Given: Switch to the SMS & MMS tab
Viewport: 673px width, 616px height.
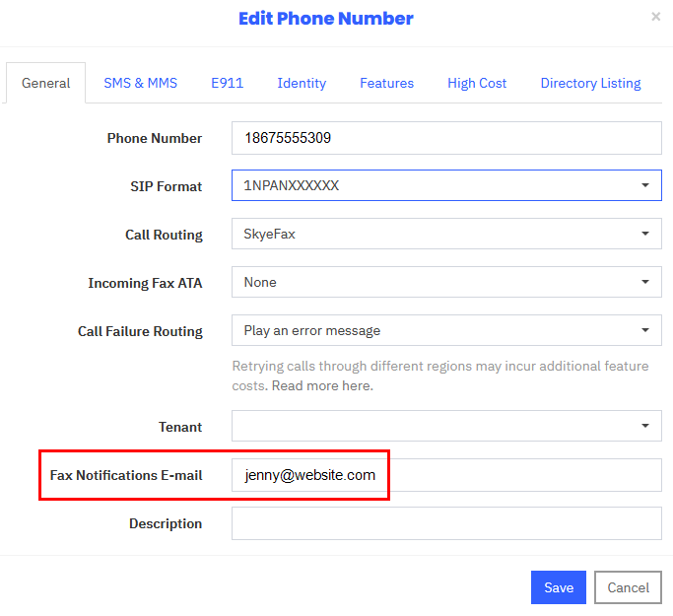Looking at the screenshot, I should coord(140,83).
